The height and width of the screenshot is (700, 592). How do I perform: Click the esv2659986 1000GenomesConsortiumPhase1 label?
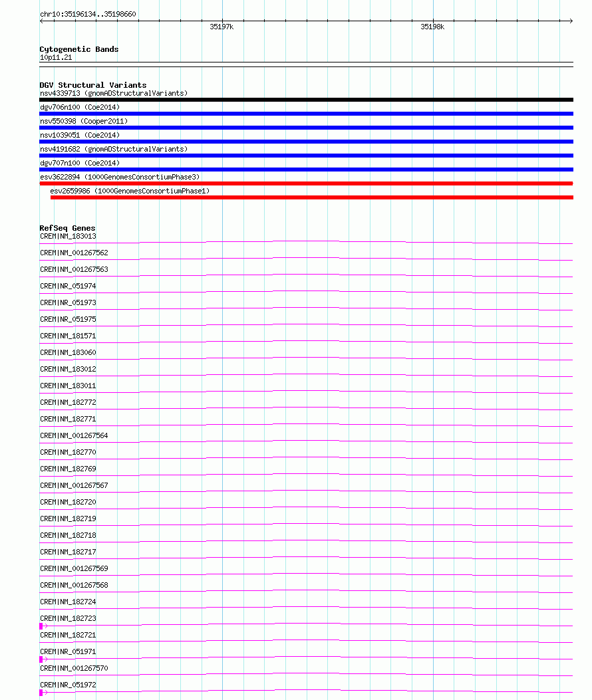click(x=130, y=191)
